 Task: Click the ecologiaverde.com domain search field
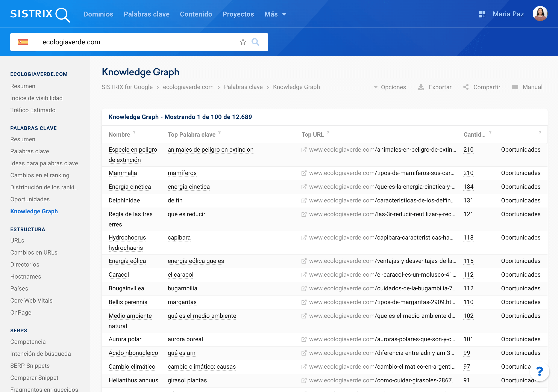click(136, 42)
